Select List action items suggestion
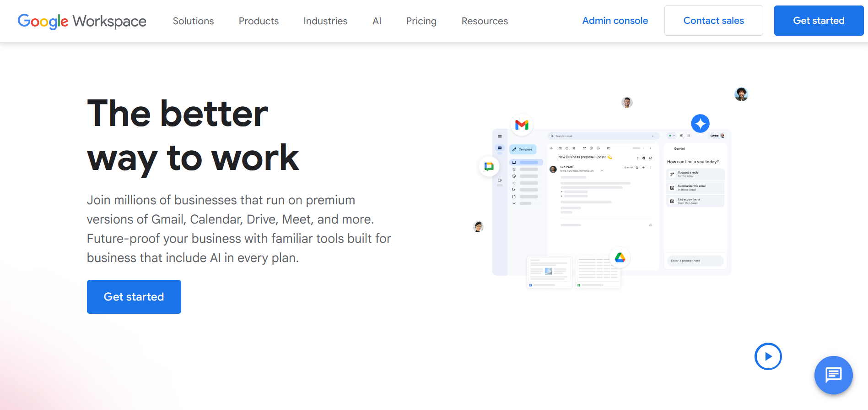 [695, 201]
